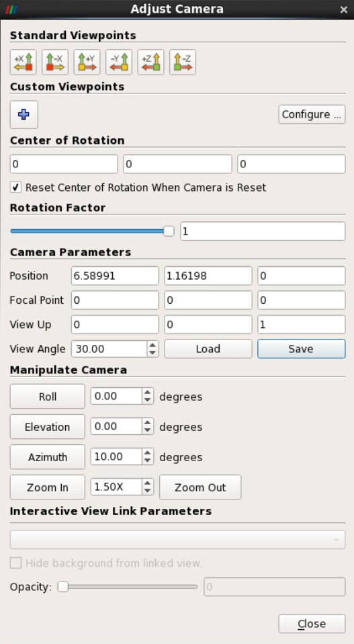Click the Zoom Out button
Screen dimensions: 354x644
tap(200, 487)
